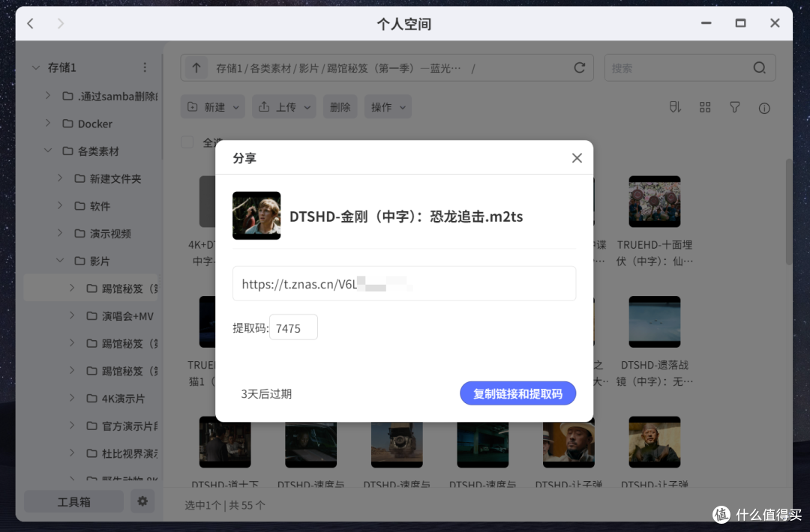Select the share link URL field
The height and width of the screenshot is (532, 810).
[404, 283]
